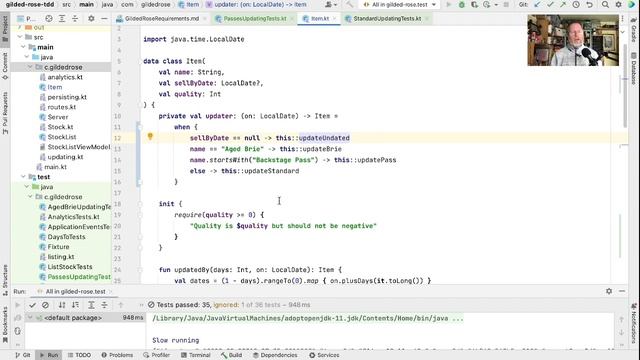
Task: Sort test results alphabetically icon
Action: (x=62, y=305)
